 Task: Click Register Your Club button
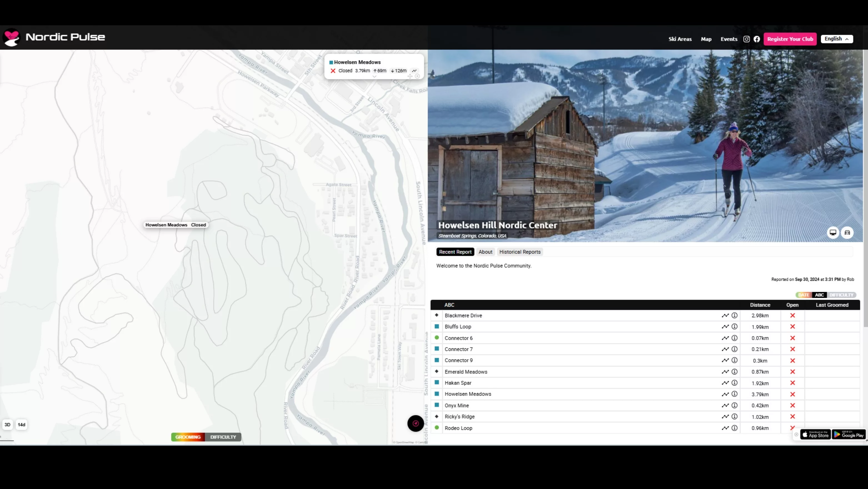click(790, 39)
